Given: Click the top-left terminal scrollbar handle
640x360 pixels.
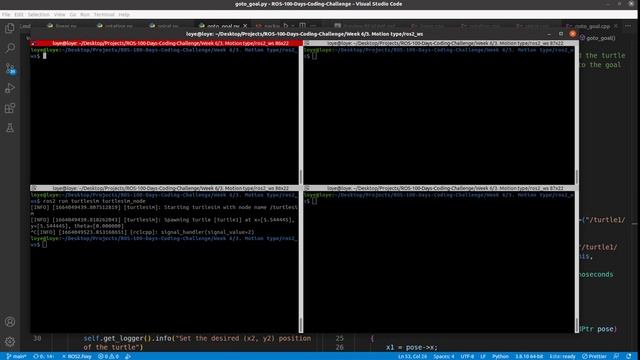Looking at the screenshot, I should tap(301, 177).
